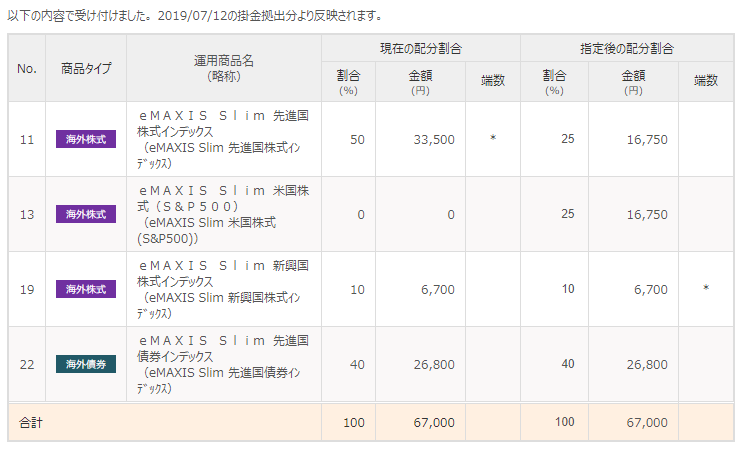Click the 合計 total row label
This screenshot has width=742, height=449.
click(x=31, y=423)
